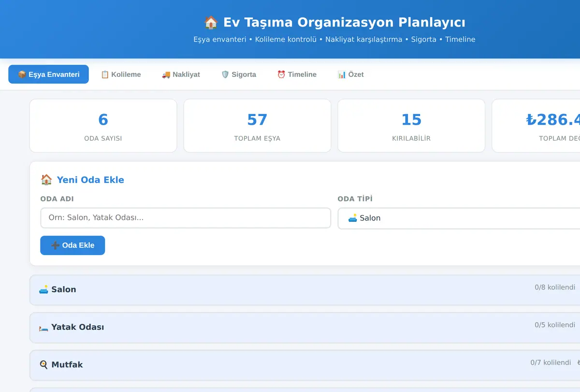Open the Nakliyat tab
Screen dimensions: 580x392
tap(181, 74)
